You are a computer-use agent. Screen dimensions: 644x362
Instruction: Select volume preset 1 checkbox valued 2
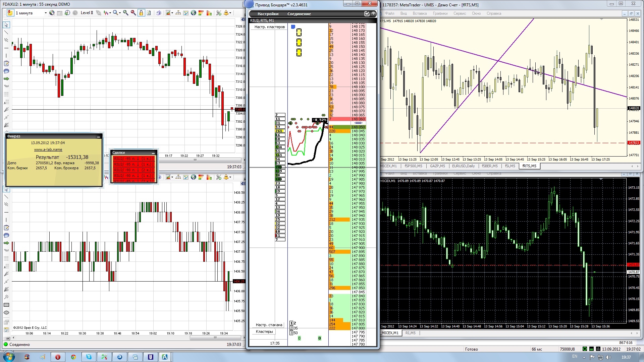point(291,323)
